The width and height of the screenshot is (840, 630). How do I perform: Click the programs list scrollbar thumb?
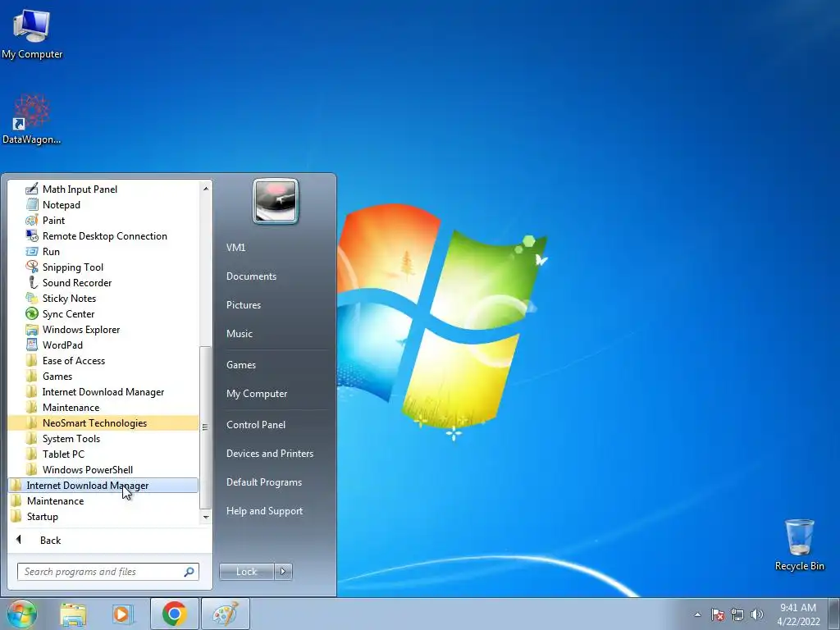point(206,427)
